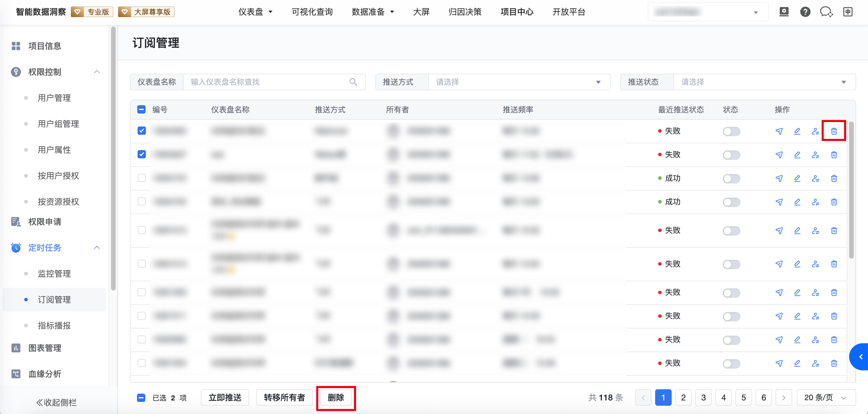Click the 删除 batch button
The height and width of the screenshot is (414, 868).
pyautogui.click(x=336, y=397)
